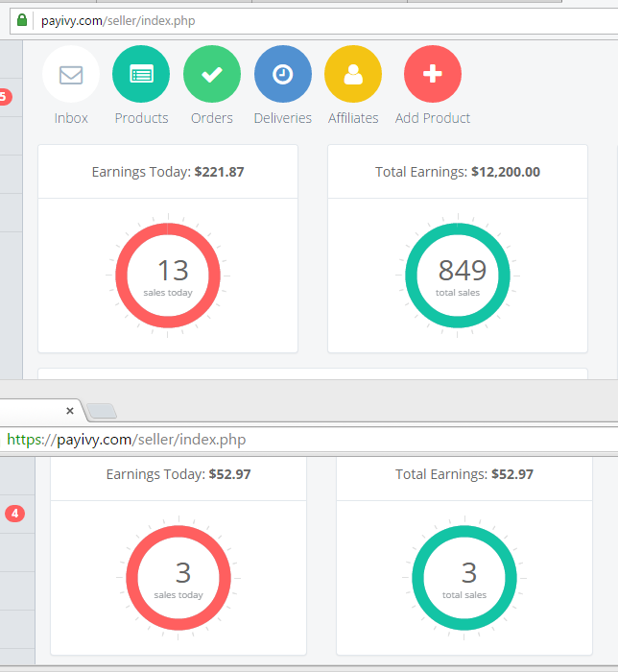Click the Products label

(x=141, y=118)
